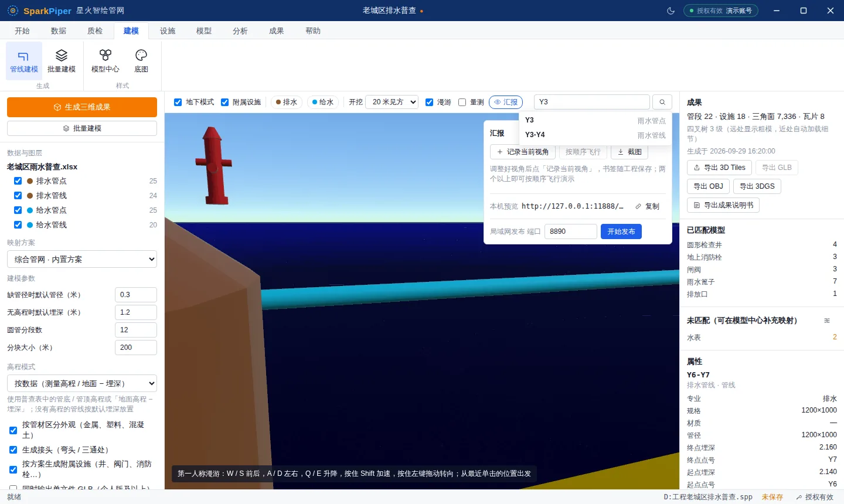Enable the 量测 measurement checkbox

tap(462, 103)
